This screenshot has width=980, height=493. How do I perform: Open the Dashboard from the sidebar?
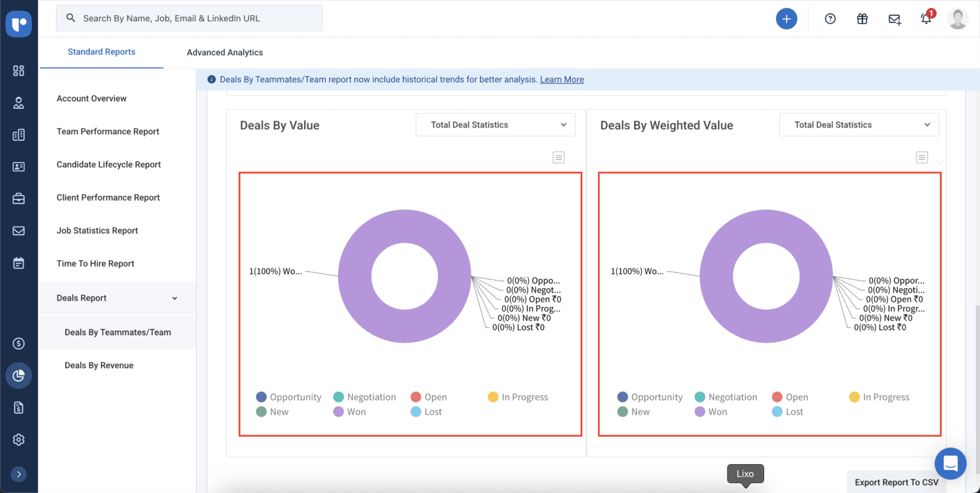(x=19, y=70)
